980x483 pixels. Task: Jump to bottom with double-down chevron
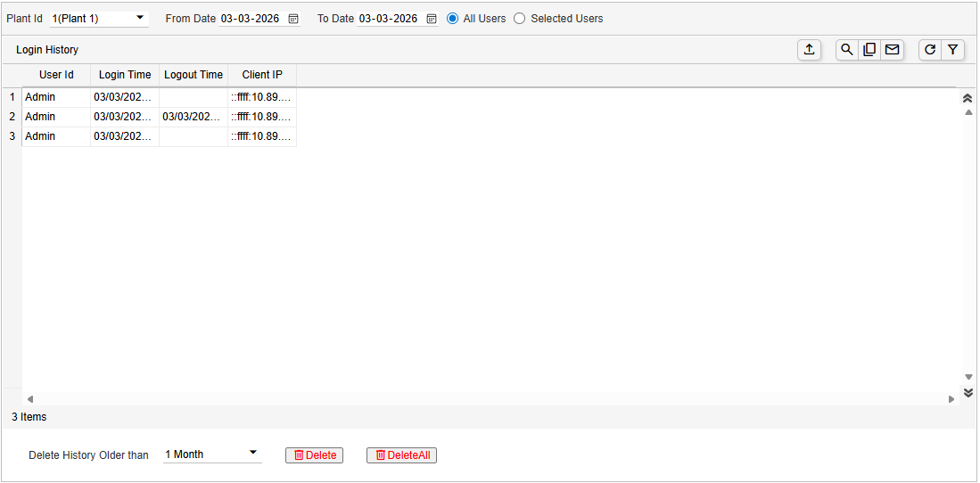coord(968,392)
